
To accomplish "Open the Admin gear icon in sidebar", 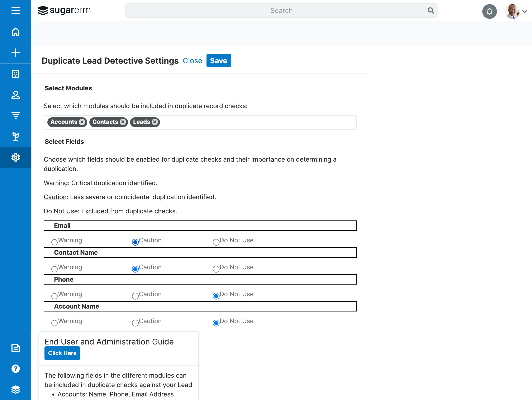I will coord(16,158).
